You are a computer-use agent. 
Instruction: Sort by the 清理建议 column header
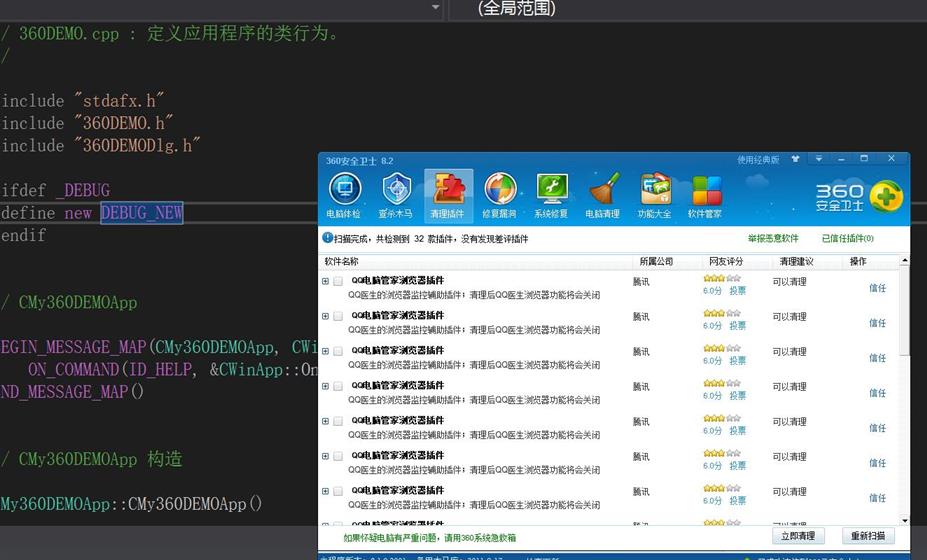(x=806, y=261)
